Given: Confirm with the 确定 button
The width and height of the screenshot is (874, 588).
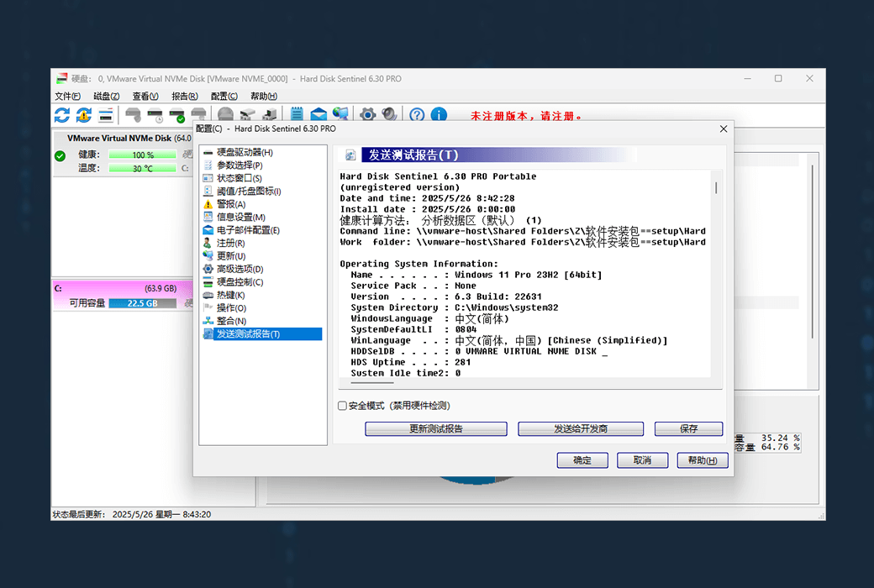Looking at the screenshot, I should point(582,460).
